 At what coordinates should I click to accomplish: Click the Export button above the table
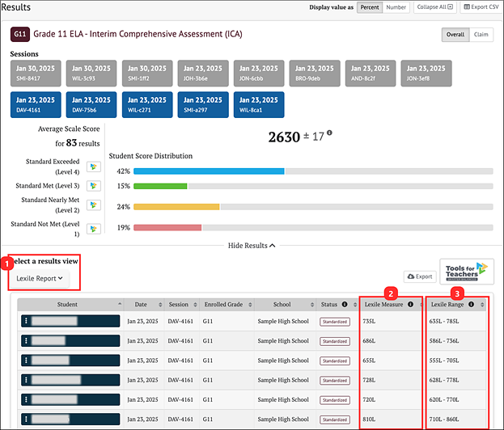(420, 276)
